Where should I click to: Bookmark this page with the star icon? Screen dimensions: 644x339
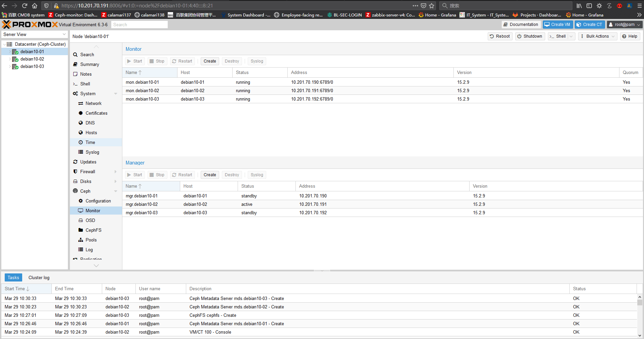coord(432,6)
